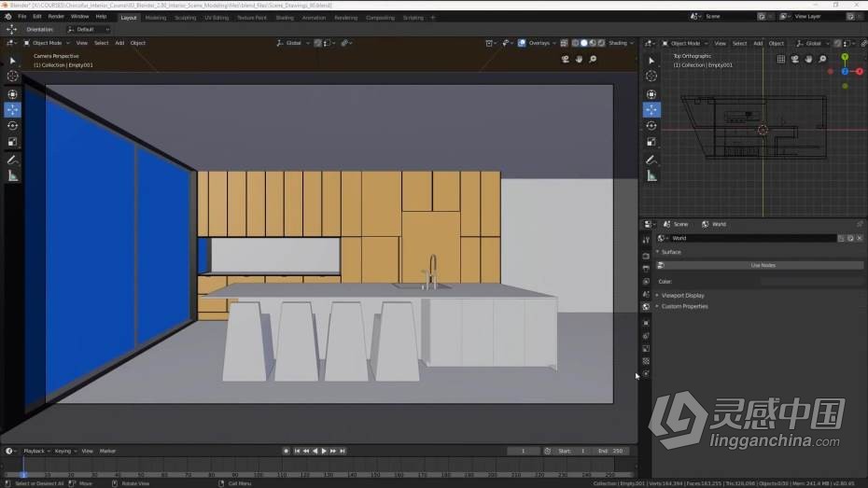The image size is (868, 488).
Task: Open the Default orientation dropdown
Action: point(88,29)
